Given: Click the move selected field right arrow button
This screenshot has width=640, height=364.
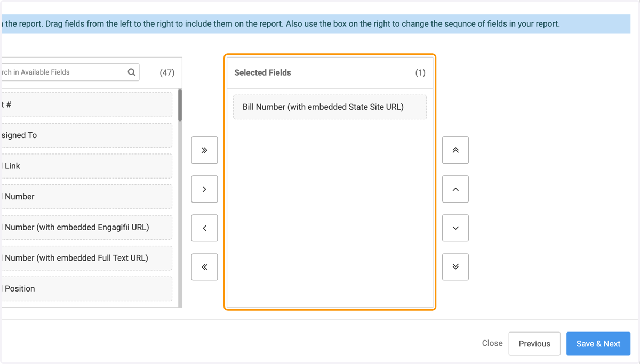Looking at the screenshot, I should [204, 189].
